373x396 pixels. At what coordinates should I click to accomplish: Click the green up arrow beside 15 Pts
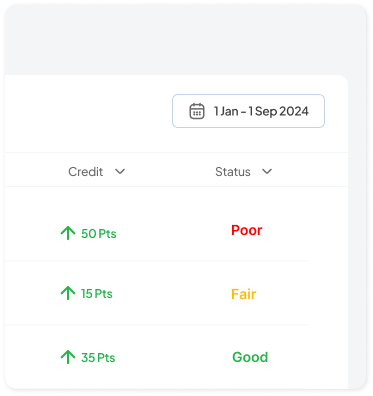(x=68, y=293)
